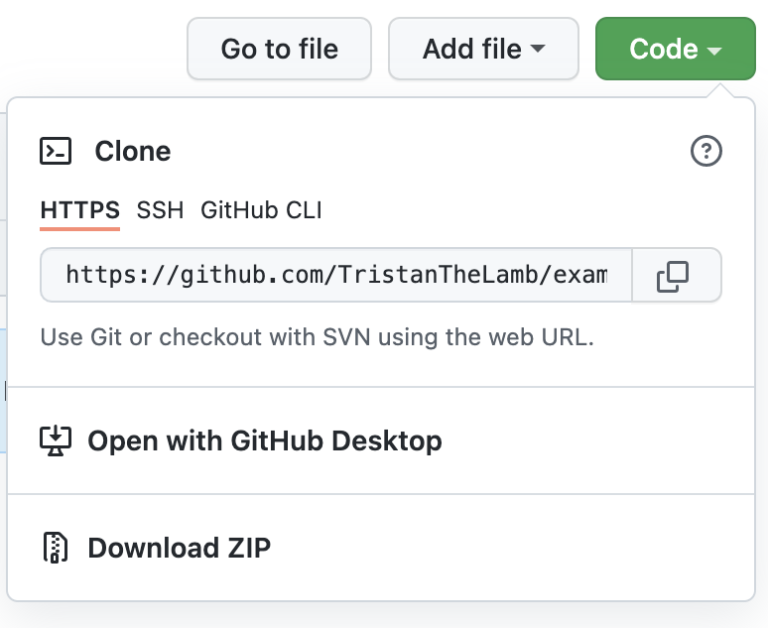The width and height of the screenshot is (768, 628).
Task: Click the caret arrow on Code button
Action: 715,50
